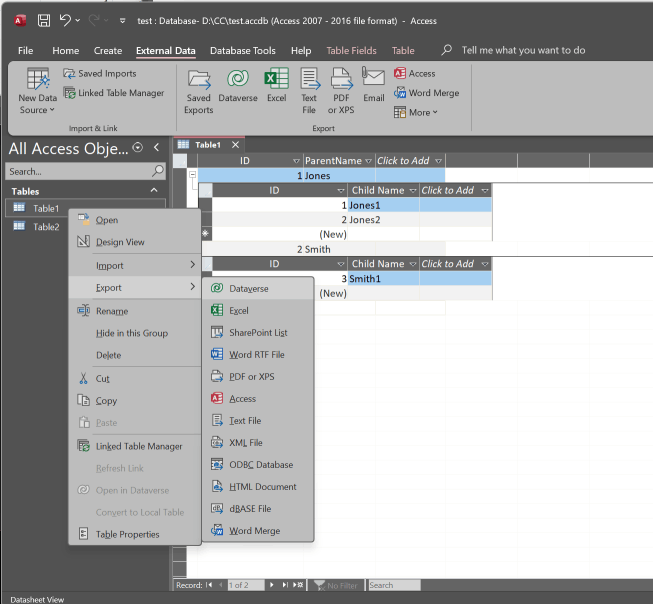Switch to the Table Fields tab
This screenshot has height=604, width=653.
point(351,50)
